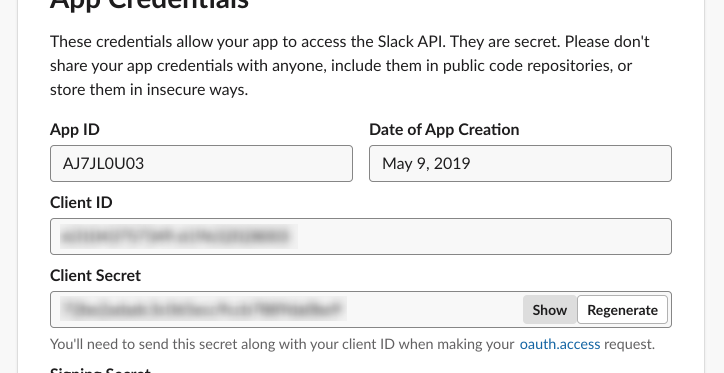Click the App Credentials heading
The width and height of the screenshot is (724, 373).
coord(149,4)
